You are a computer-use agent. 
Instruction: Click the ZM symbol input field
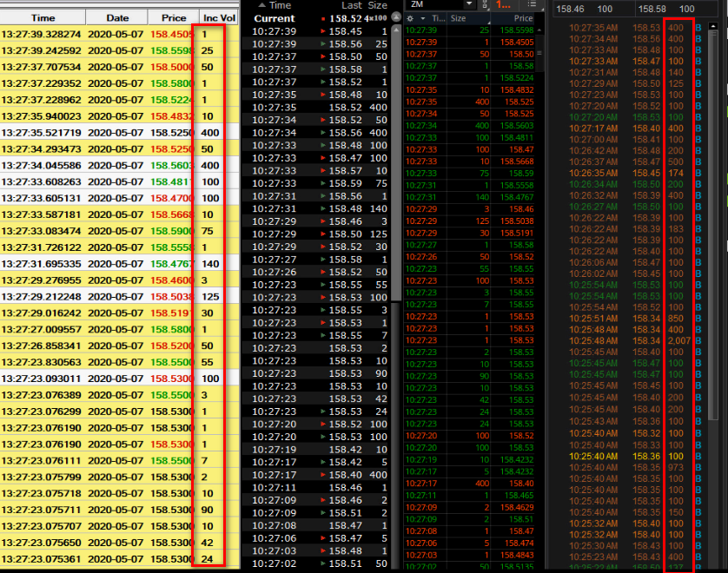435,4
